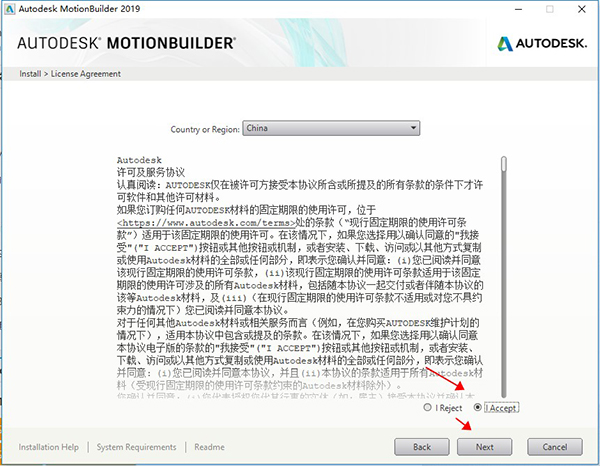The width and height of the screenshot is (600, 466).
Task: Click the license agreement scrollbar thumb
Action: coord(504,164)
